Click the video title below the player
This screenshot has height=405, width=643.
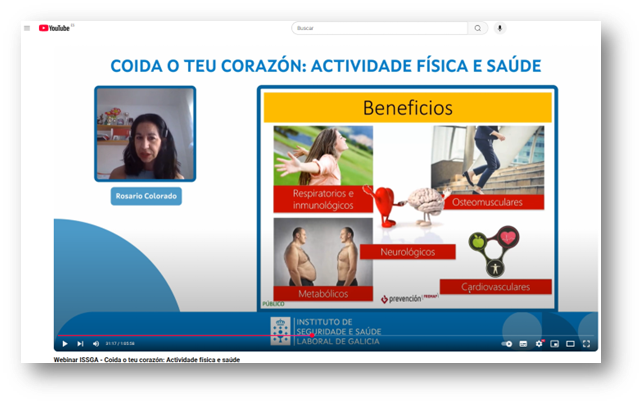coord(146,359)
